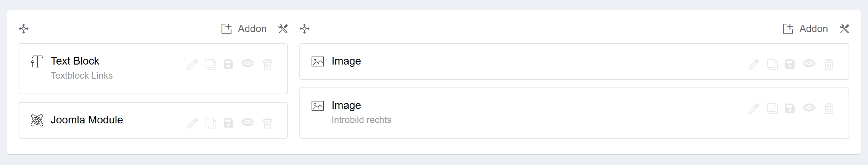868x165 pixels.
Task: Edit the Text Block addon with pencil icon
Action: tap(192, 64)
